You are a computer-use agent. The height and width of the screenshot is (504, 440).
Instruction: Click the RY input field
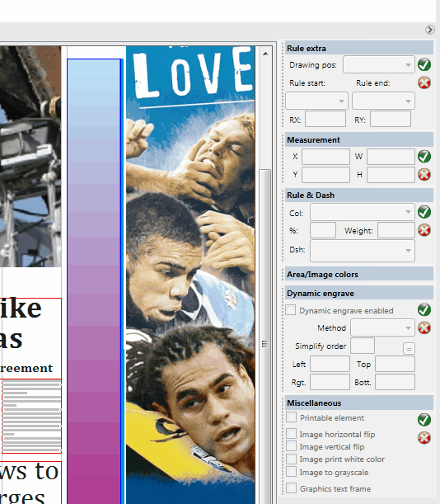coord(391,120)
